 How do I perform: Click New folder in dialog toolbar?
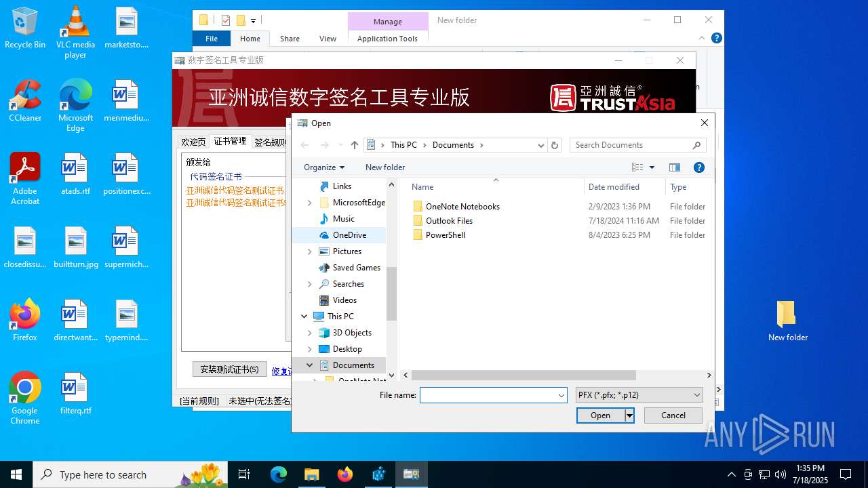click(x=385, y=167)
